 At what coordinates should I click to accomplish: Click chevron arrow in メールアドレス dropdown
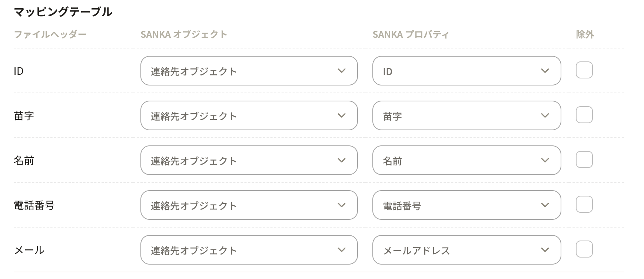[545, 250]
